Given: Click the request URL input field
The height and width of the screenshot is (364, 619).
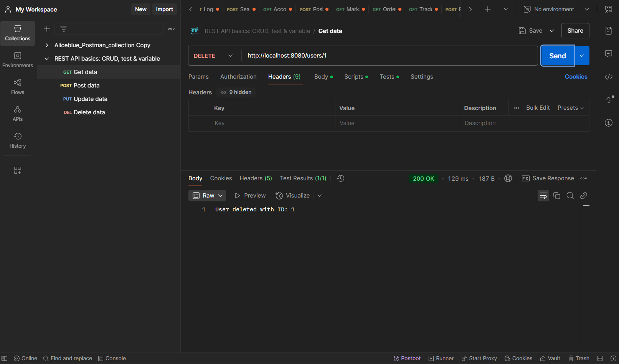Looking at the screenshot, I should (x=389, y=56).
